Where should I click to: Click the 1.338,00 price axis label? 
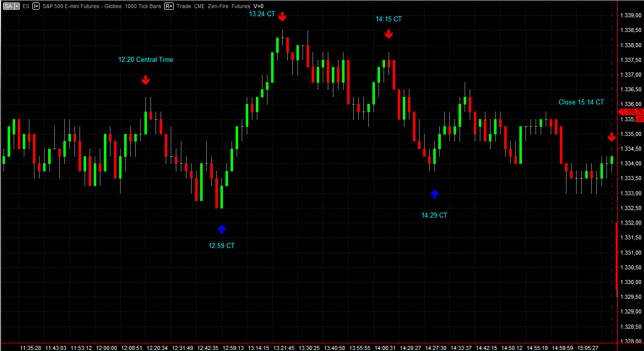tap(631, 45)
